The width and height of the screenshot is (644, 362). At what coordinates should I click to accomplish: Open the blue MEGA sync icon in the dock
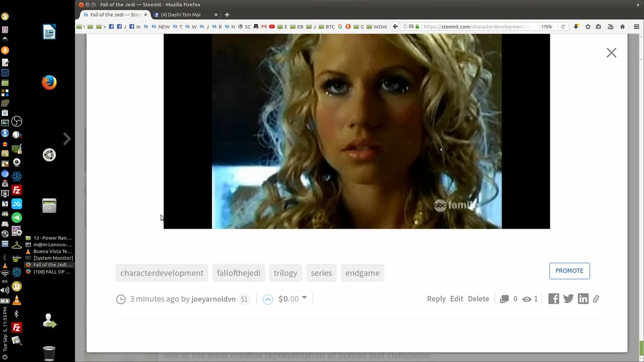tap(17, 204)
